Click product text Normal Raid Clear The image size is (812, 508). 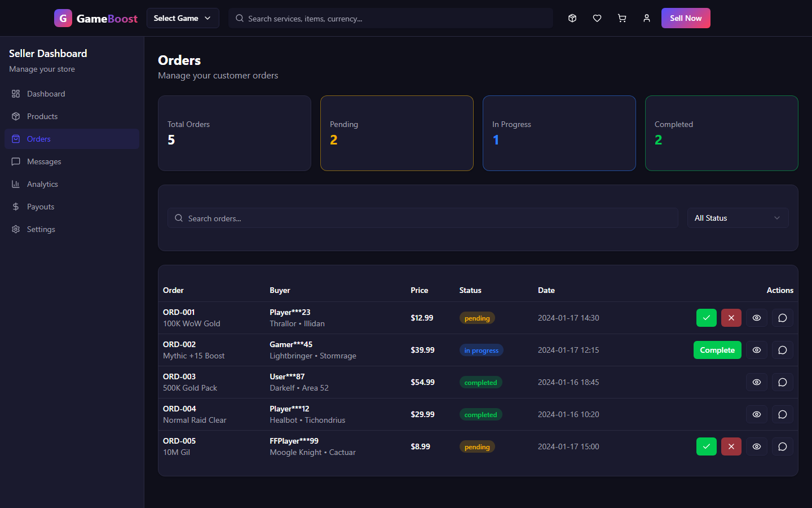point(195,420)
